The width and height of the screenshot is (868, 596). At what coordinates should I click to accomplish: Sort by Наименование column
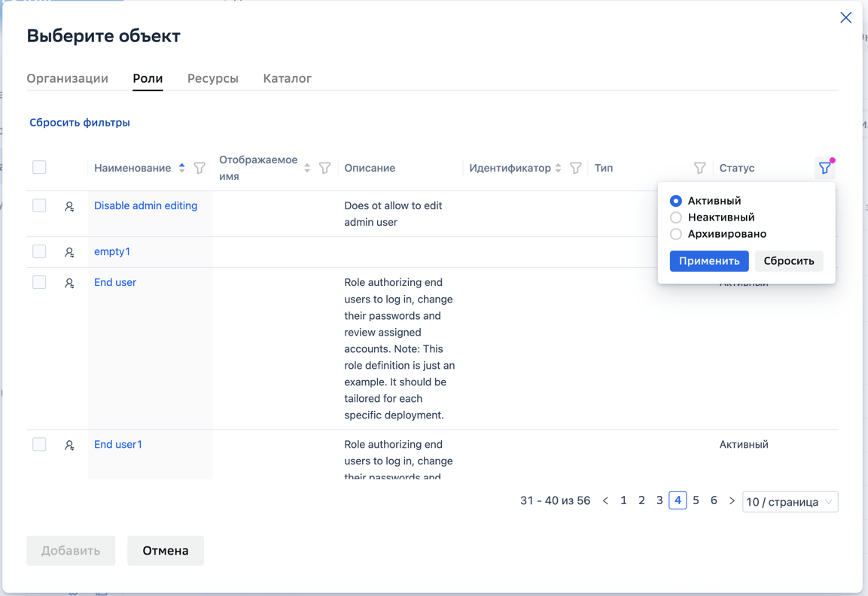click(x=181, y=168)
